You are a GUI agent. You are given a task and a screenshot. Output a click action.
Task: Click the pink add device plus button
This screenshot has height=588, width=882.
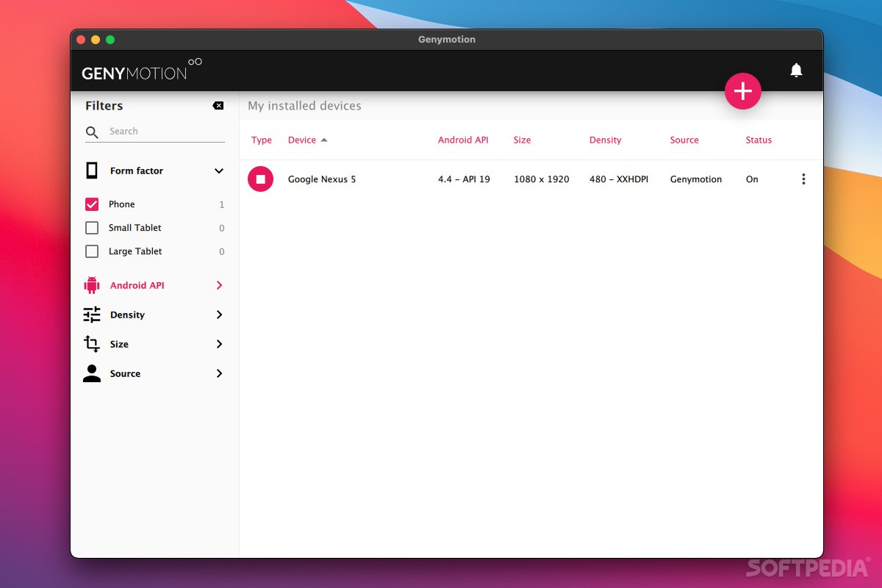coord(743,91)
